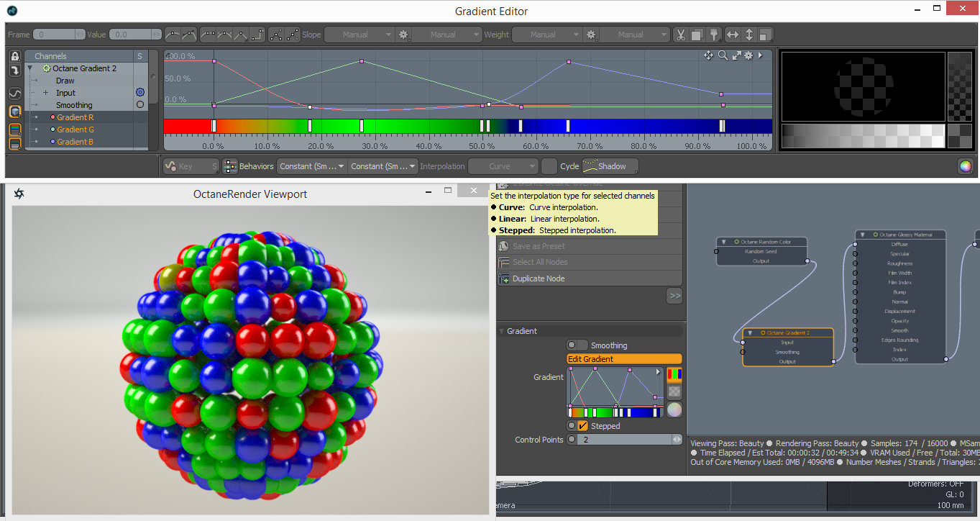Click the curve display icon in left strip
Viewport: 980px width, 521px height.
coord(14,94)
